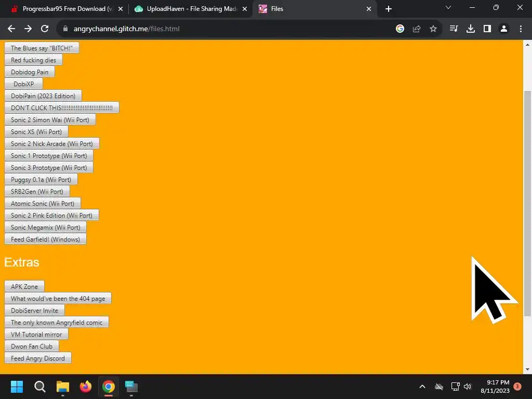Open the Chrome three-dot menu
This screenshot has height=399, width=532.
click(x=521, y=29)
